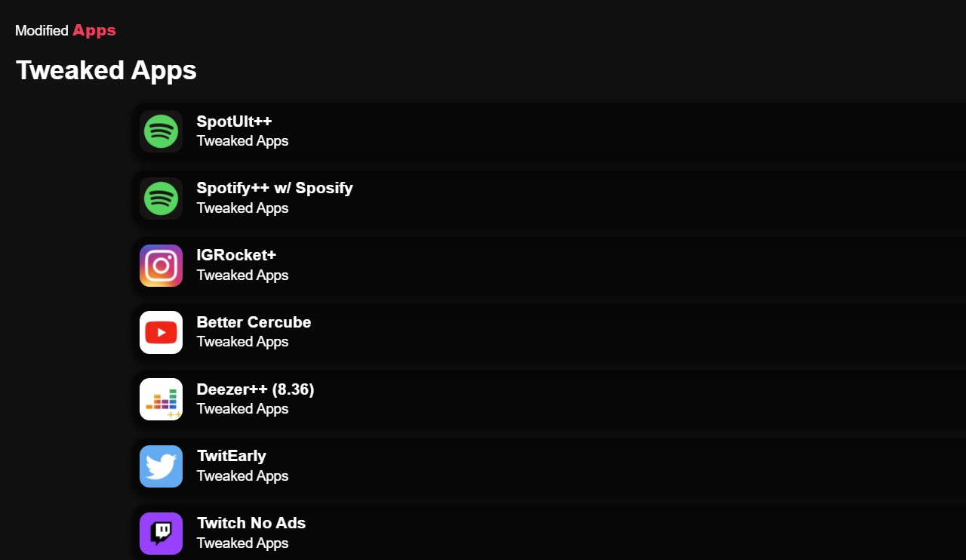Select the Deezer++ app icon
Image resolution: width=966 pixels, height=560 pixels.
tap(161, 399)
